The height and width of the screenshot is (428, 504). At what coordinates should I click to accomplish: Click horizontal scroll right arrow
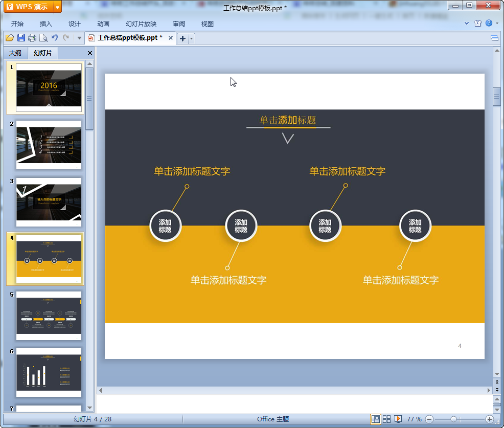489,390
